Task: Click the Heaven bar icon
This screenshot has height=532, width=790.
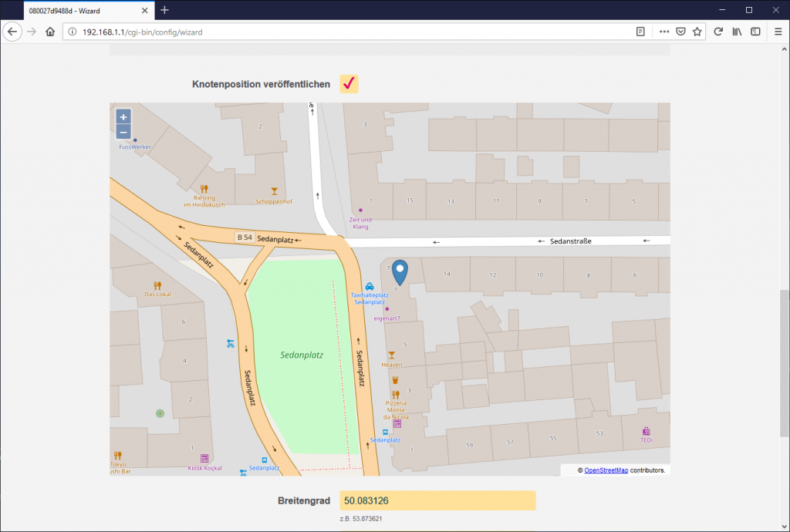Action: 391,355
